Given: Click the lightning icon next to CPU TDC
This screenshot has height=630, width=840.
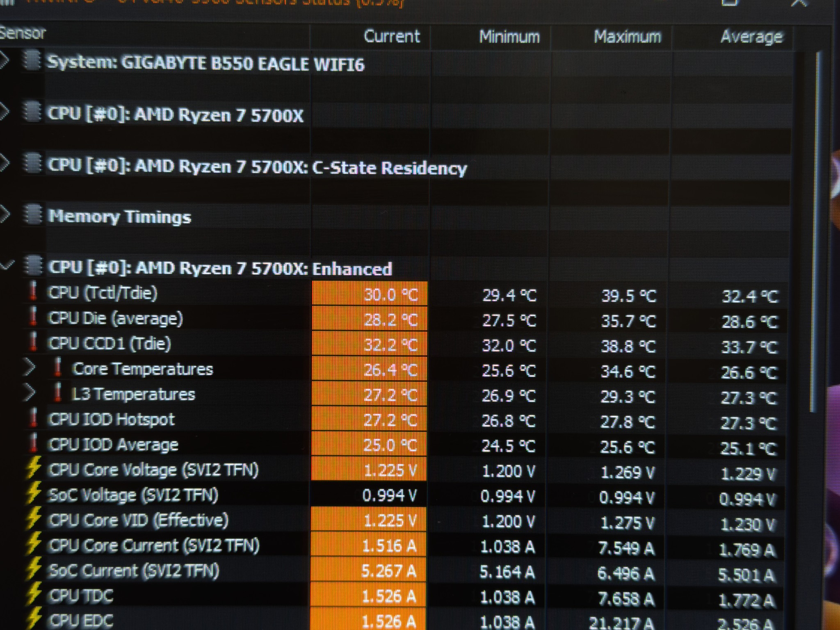Looking at the screenshot, I should click(34, 594).
